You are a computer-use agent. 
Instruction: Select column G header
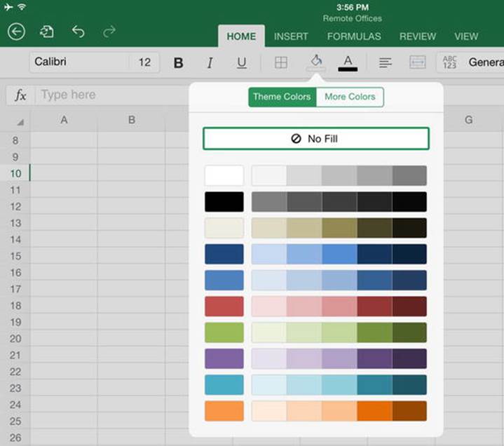(x=469, y=120)
